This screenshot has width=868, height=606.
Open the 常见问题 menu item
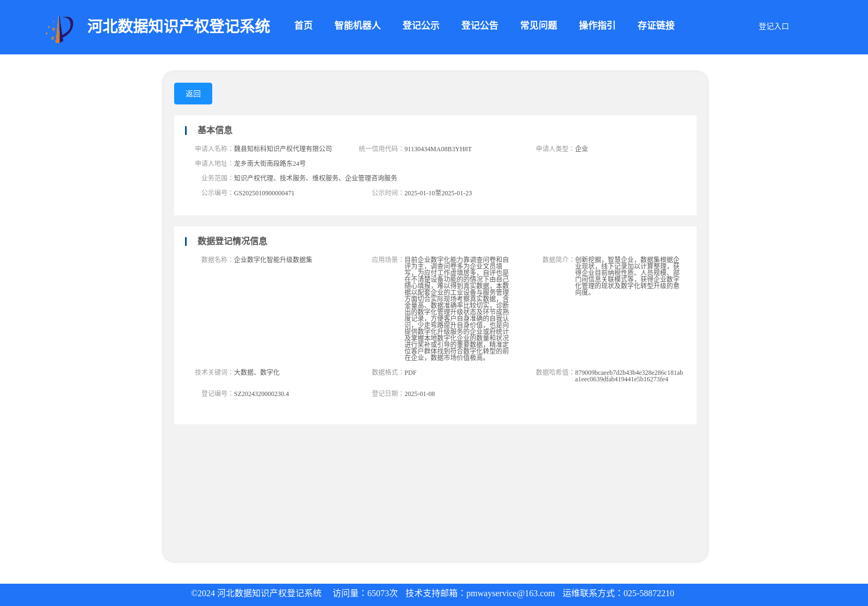coord(538,26)
